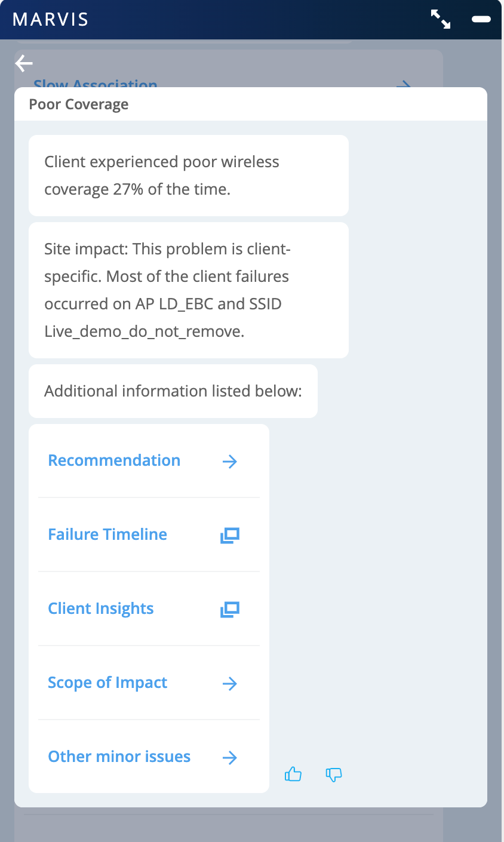This screenshot has height=842, width=504.
Task: Minimize the Marvis chat panel
Action: coord(481,19)
